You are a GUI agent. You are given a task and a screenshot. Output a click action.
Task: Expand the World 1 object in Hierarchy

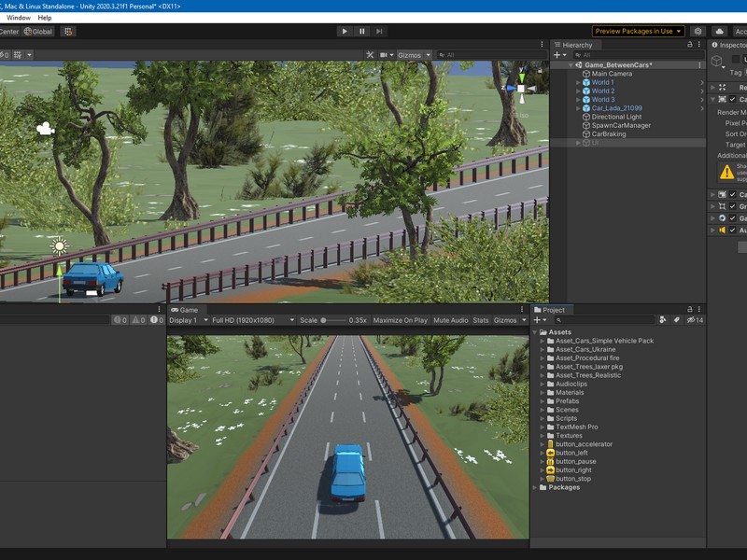578,82
